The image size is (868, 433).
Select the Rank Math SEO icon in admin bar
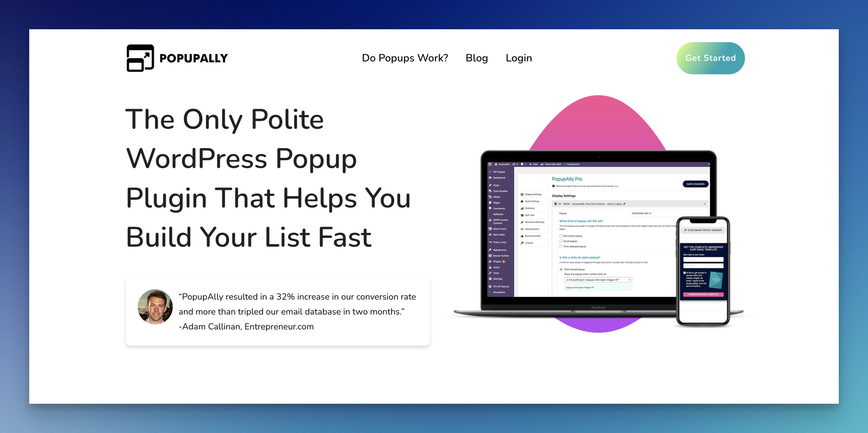[x=542, y=165]
